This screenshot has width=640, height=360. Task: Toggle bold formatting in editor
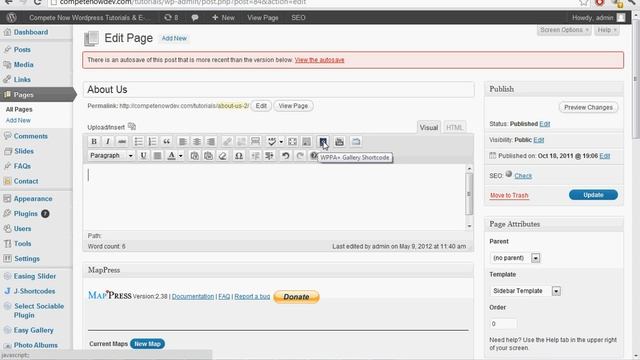click(94, 142)
